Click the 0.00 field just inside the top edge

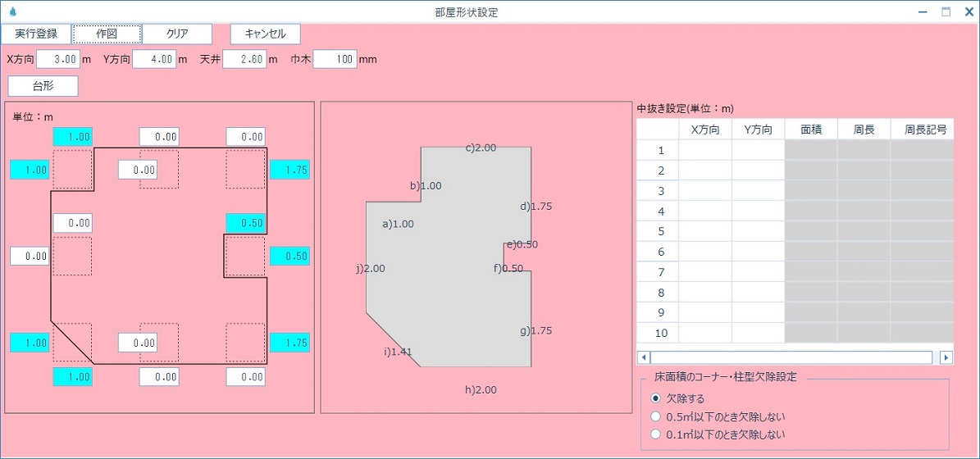pos(138,169)
